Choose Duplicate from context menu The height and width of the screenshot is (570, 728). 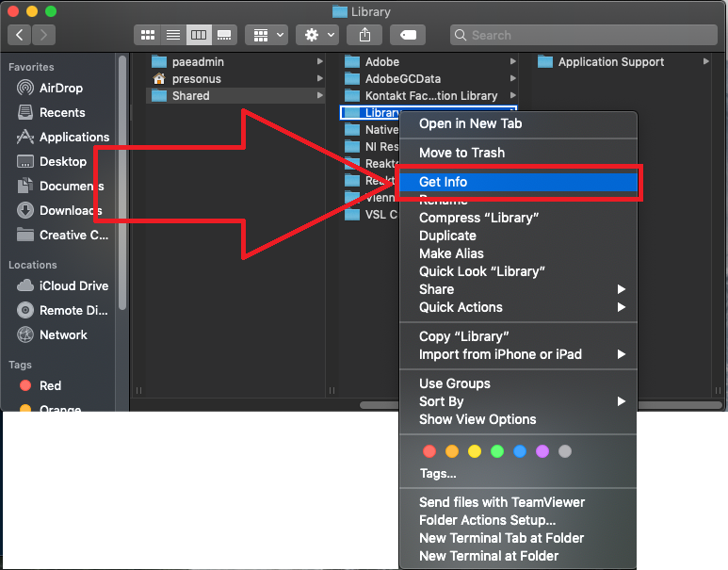(x=518, y=236)
